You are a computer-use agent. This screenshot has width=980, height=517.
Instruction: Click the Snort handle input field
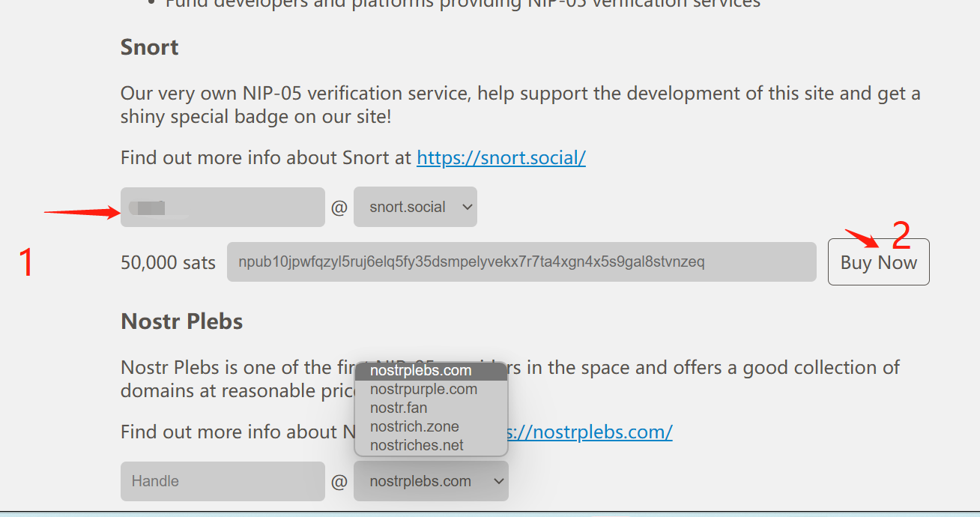coord(223,207)
